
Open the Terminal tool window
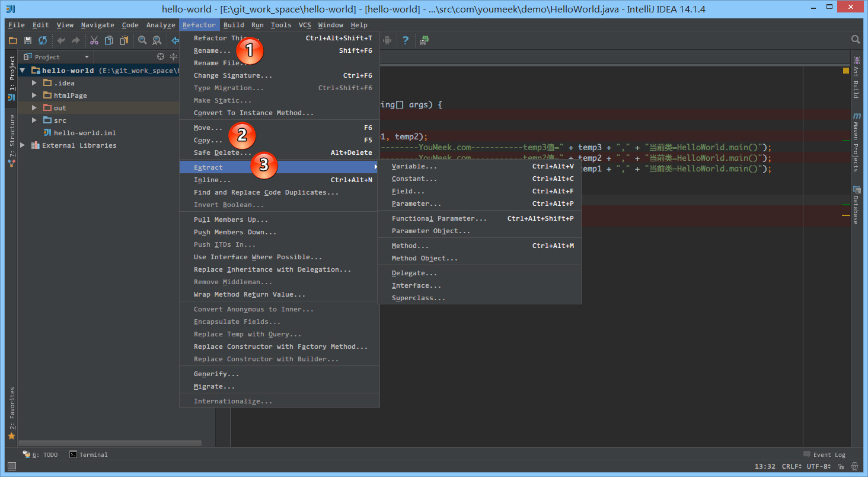click(x=89, y=454)
